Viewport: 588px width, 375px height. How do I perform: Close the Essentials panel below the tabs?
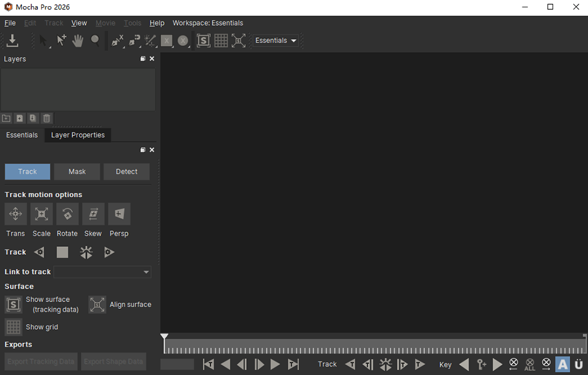[x=152, y=150]
